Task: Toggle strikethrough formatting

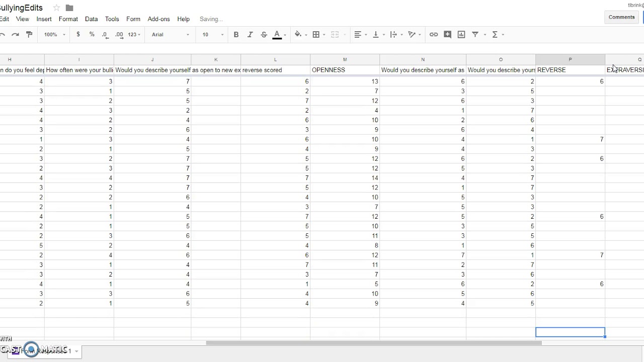Action: coord(264,35)
